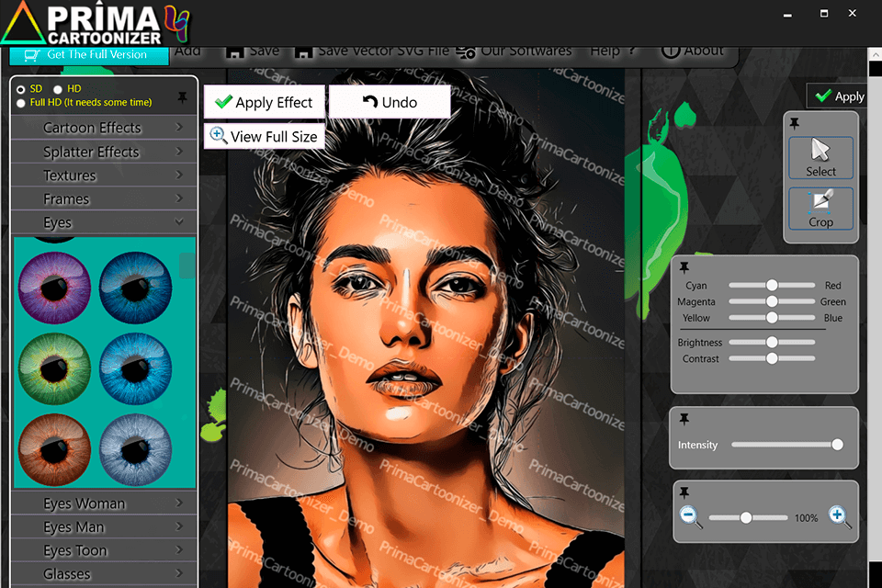
Task: Select the SD resolution radio button
Action: click(x=19, y=88)
